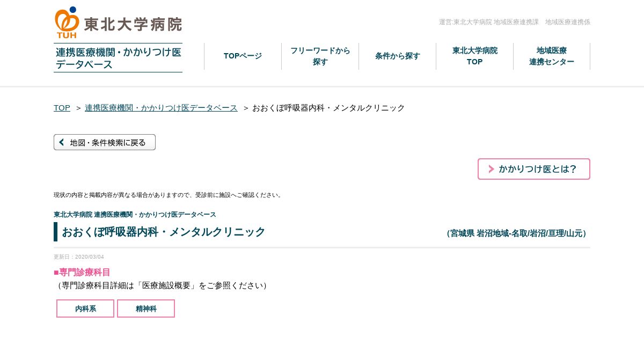Click the back arrow on 地図・条件検索に戻る

(62, 142)
